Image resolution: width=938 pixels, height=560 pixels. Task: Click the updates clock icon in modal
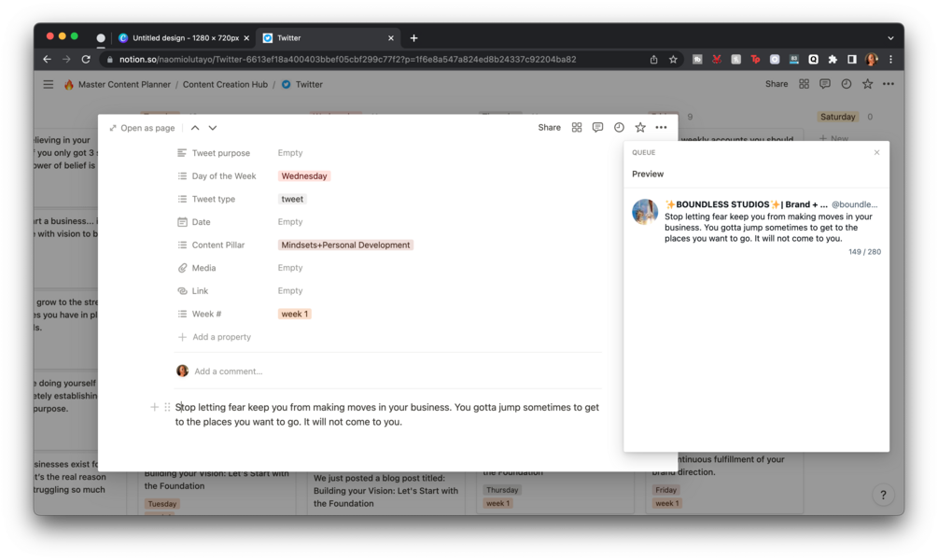tap(619, 128)
